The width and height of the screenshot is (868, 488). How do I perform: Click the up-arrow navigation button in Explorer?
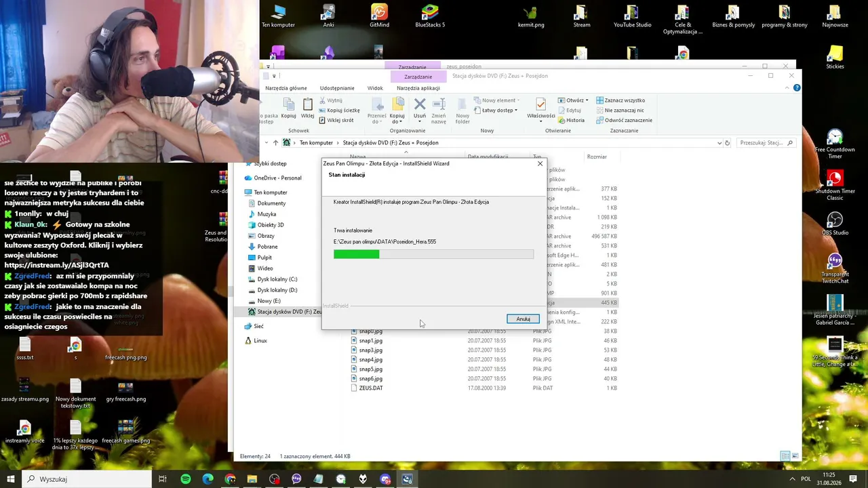[x=275, y=143]
